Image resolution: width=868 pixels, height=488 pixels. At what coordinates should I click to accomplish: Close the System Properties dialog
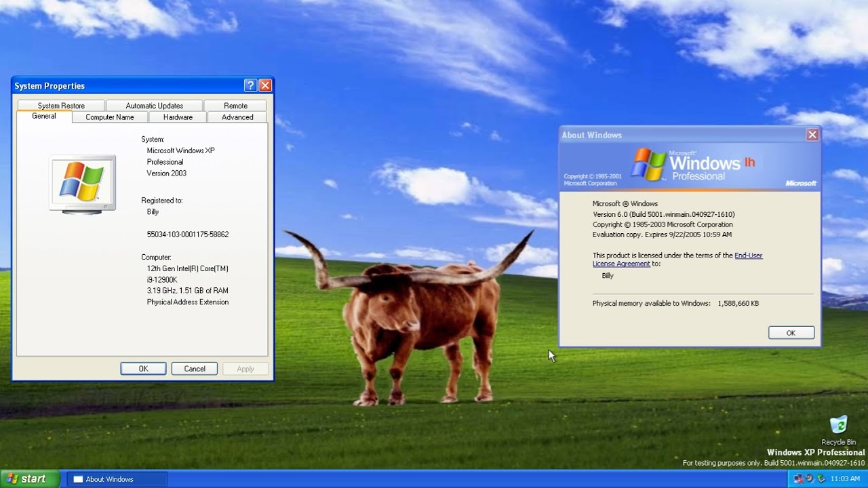(265, 85)
